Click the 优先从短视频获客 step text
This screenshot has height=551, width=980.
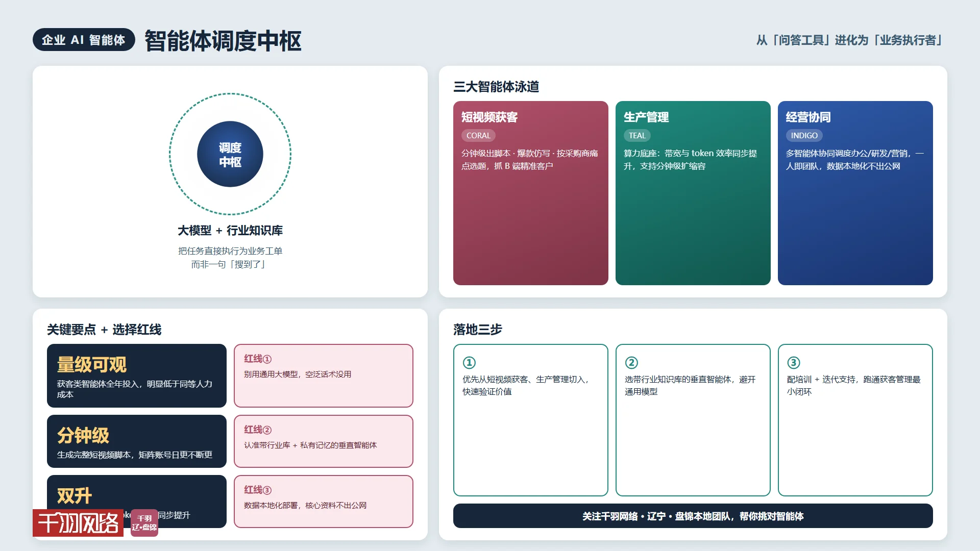click(x=526, y=386)
